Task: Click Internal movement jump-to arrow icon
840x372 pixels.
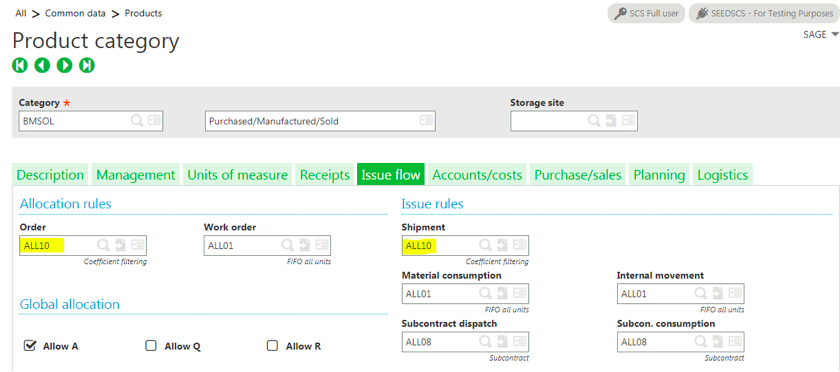Action: coord(718,293)
